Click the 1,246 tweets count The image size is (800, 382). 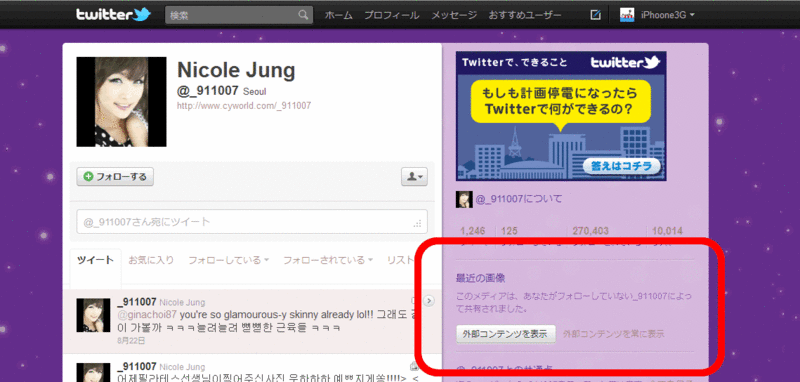(472, 231)
